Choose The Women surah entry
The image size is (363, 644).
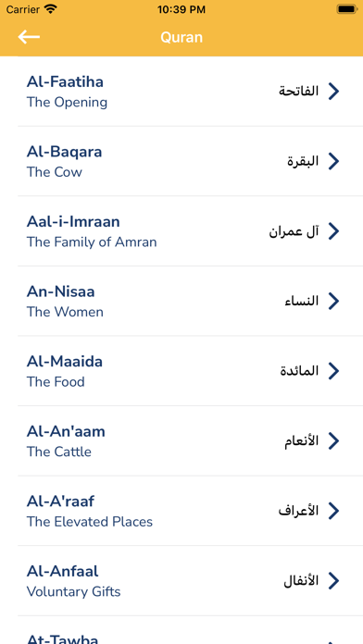coord(181,301)
